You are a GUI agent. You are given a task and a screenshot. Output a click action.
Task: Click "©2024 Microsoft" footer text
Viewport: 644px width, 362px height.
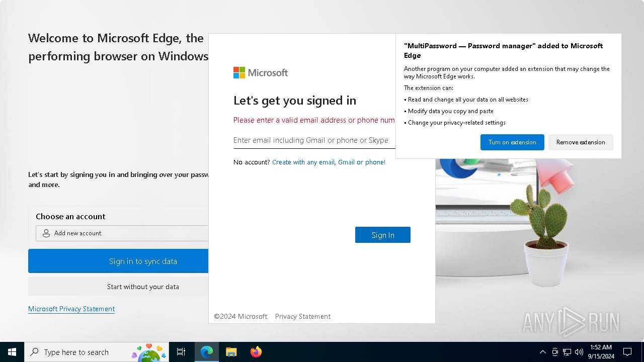click(240, 316)
